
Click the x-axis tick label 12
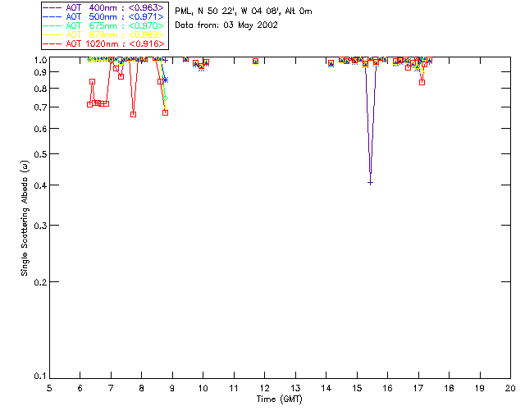(264, 388)
